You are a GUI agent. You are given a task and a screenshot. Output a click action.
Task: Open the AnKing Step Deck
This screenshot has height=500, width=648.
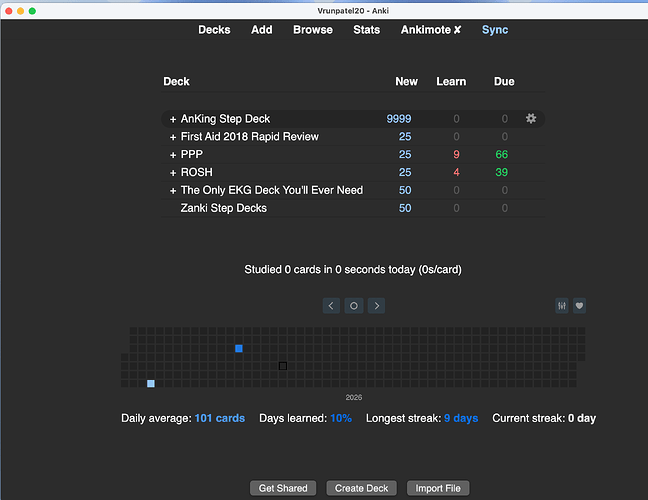click(225, 119)
